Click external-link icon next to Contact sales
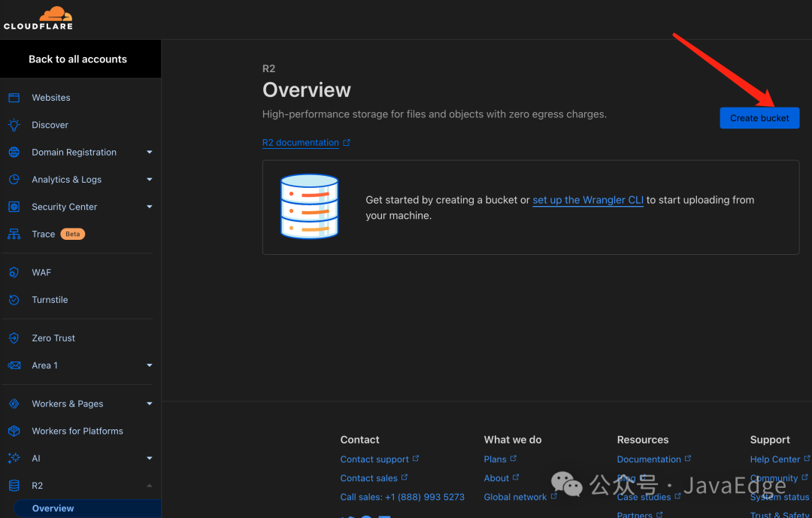The image size is (812, 518). (x=404, y=477)
